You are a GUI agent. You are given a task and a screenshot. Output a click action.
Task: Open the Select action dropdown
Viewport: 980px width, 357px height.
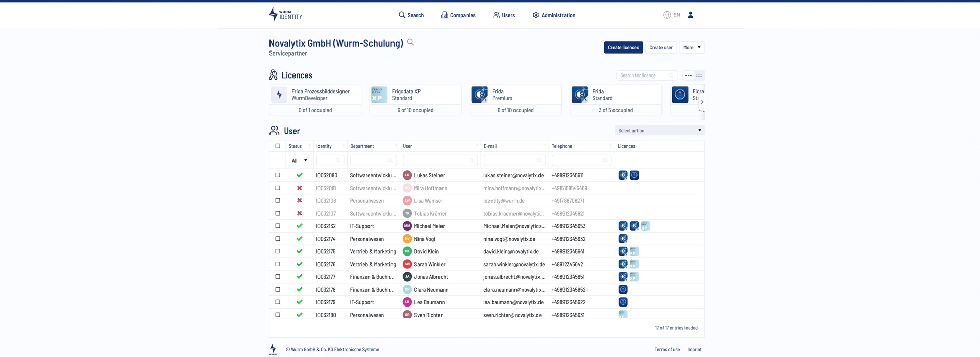(x=659, y=131)
